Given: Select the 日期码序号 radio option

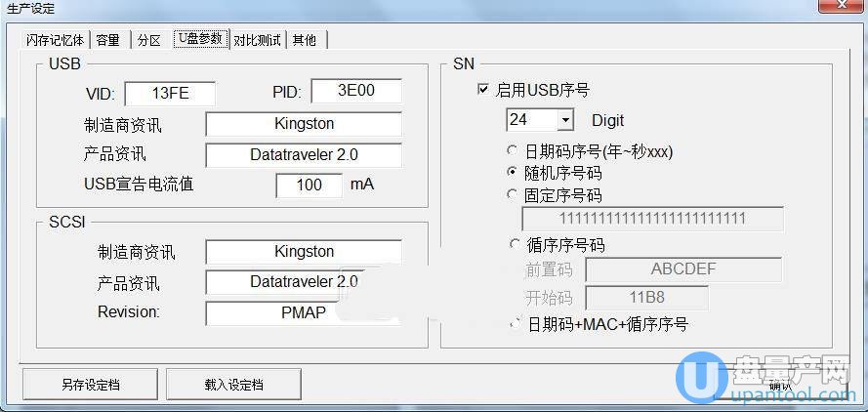Looking at the screenshot, I should [513, 151].
